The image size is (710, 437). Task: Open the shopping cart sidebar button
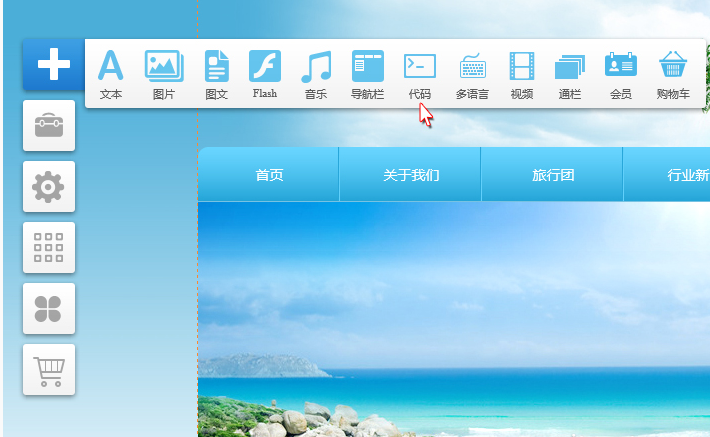(x=49, y=370)
